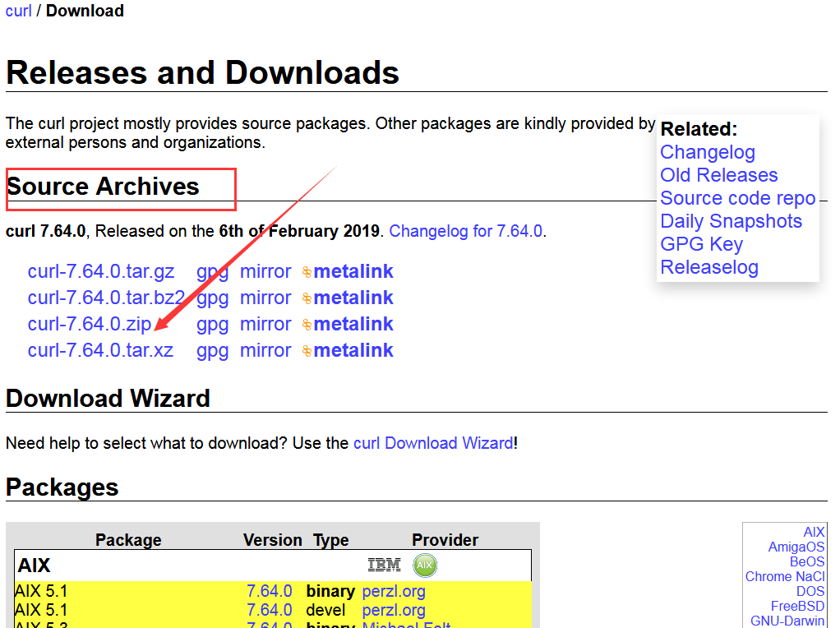Image resolution: width=840 pixels, height=628 pixels.
Task: Click the AIX group heading in table
Action: click(x=34, y=566)
